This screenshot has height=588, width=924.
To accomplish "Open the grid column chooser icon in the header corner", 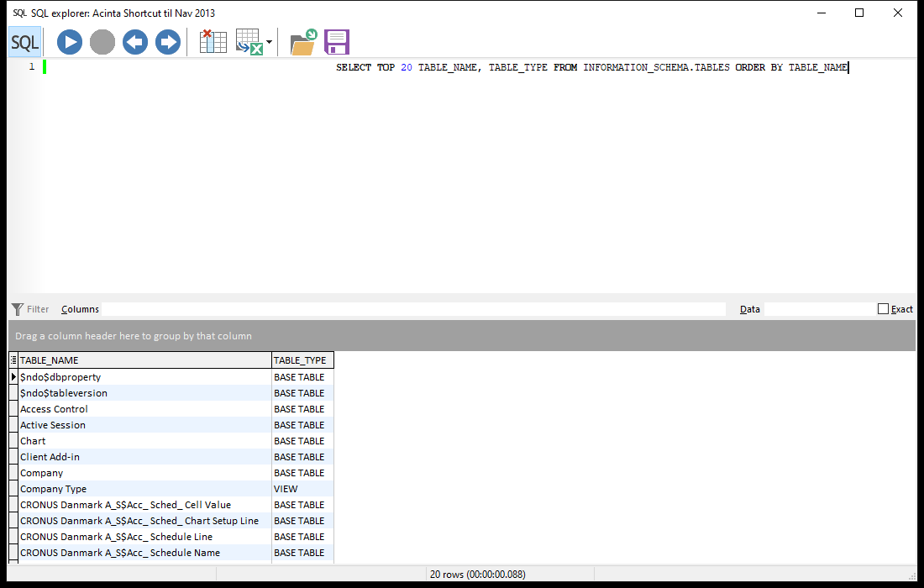I will (x=13, y=360).
